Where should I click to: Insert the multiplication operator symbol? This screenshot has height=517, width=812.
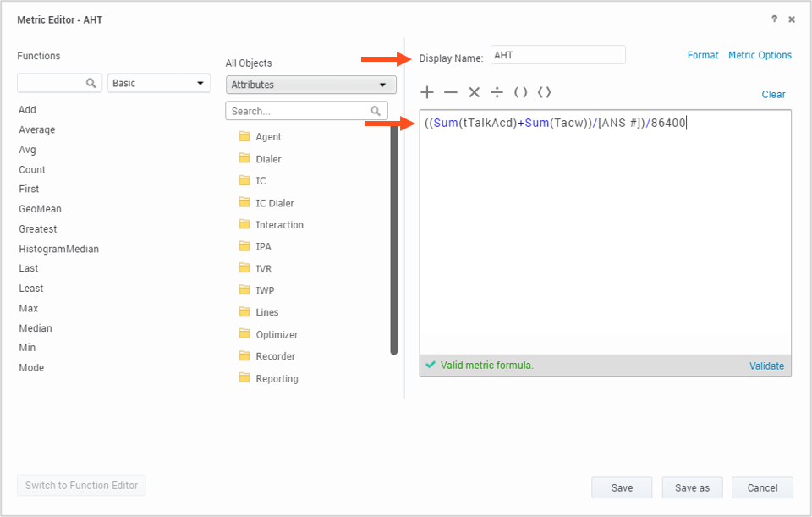click(474, 92)
